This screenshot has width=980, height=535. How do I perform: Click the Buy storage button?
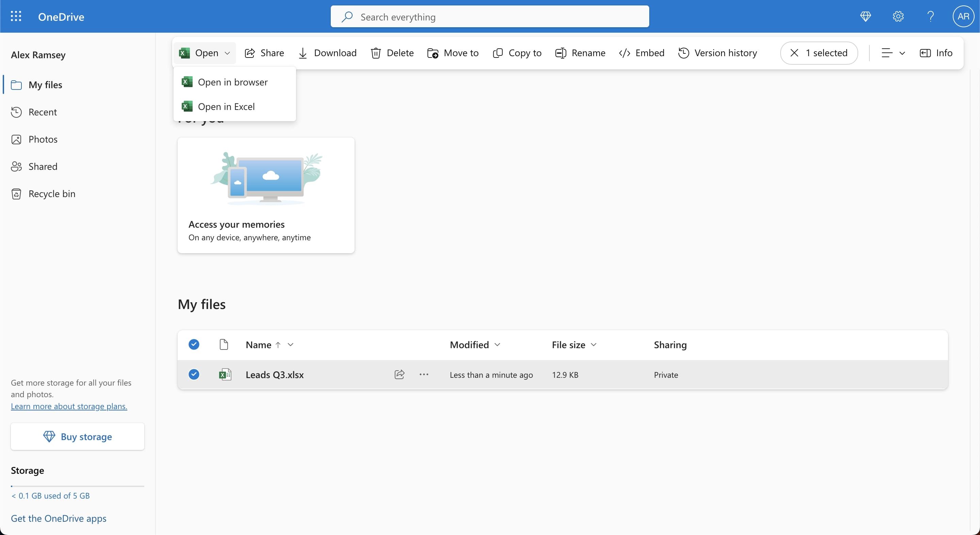(78, 436)
